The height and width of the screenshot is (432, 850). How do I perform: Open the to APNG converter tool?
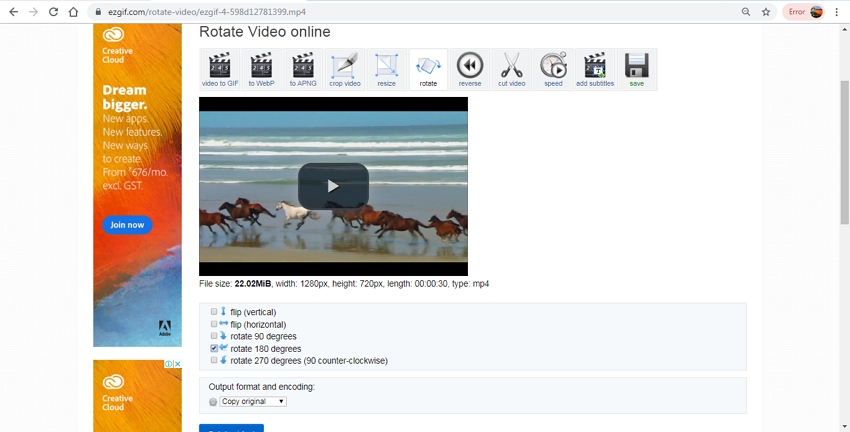point(303,69)
